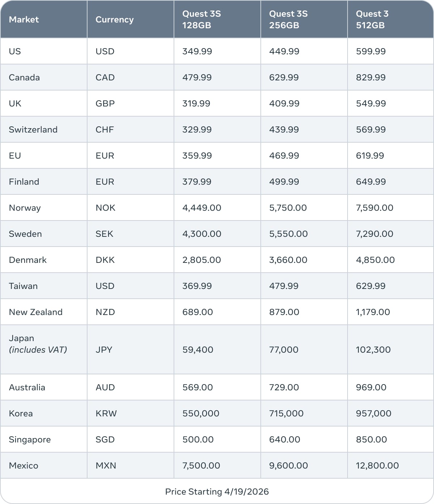434x504 pixels.
Task: Select the Quest 3S 128GB column header
Action: pos(201,20)
